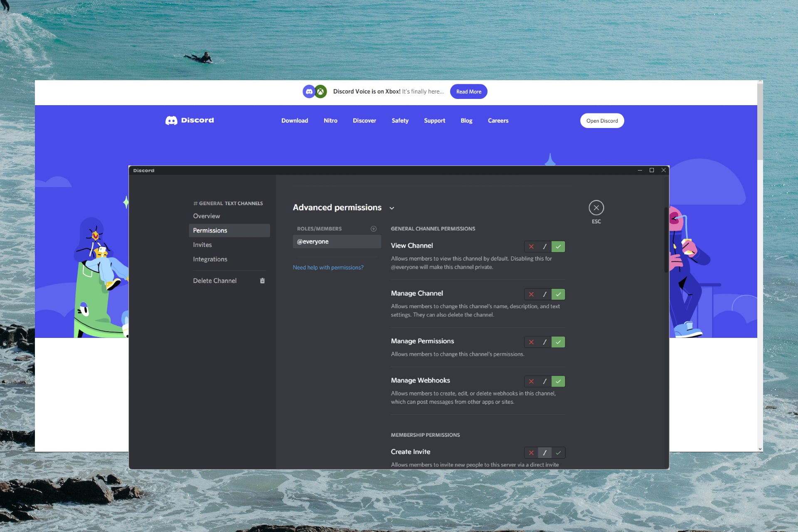
Task: Click the Delete Channel trash icon
Action: tap(262, 281)
